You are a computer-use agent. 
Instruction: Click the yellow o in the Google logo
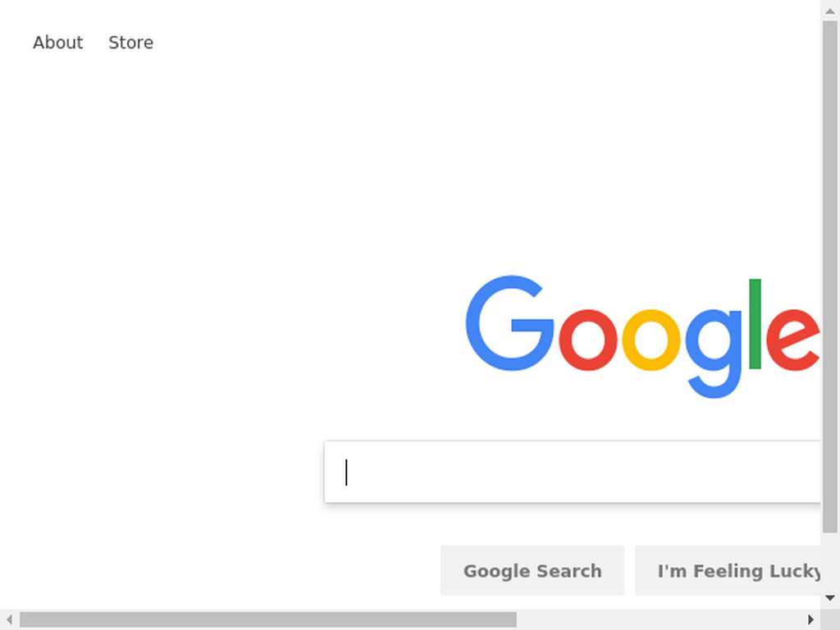click(x=651, y=340)
